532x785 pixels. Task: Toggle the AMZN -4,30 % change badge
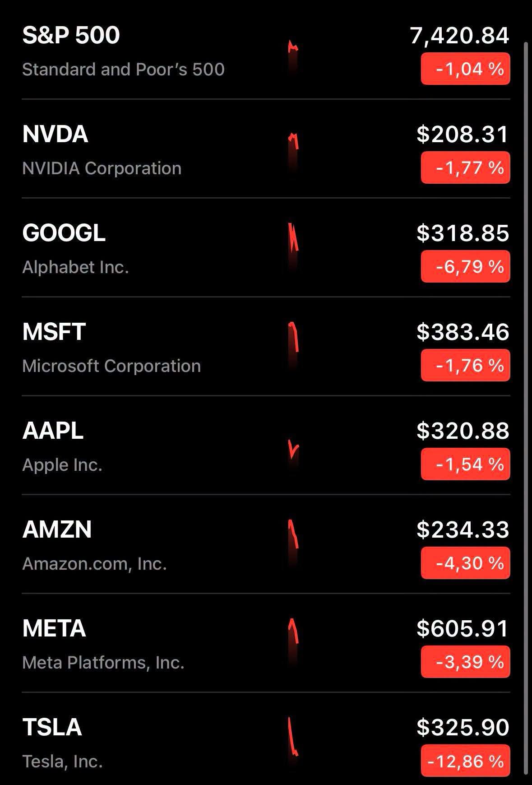tap(465, 563)
